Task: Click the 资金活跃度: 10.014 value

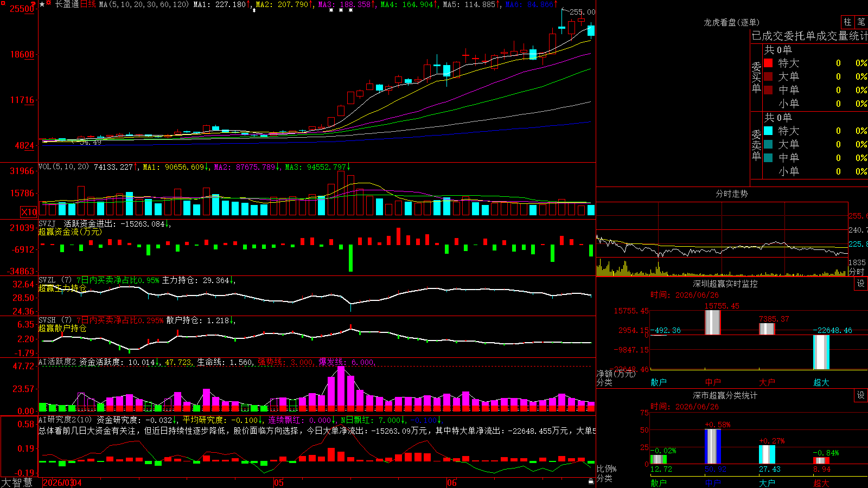Action: pyautogui.click(x=117, y=362)
